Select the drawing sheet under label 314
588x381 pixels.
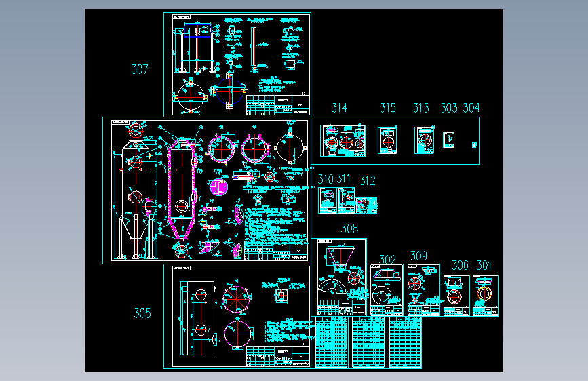342,140
